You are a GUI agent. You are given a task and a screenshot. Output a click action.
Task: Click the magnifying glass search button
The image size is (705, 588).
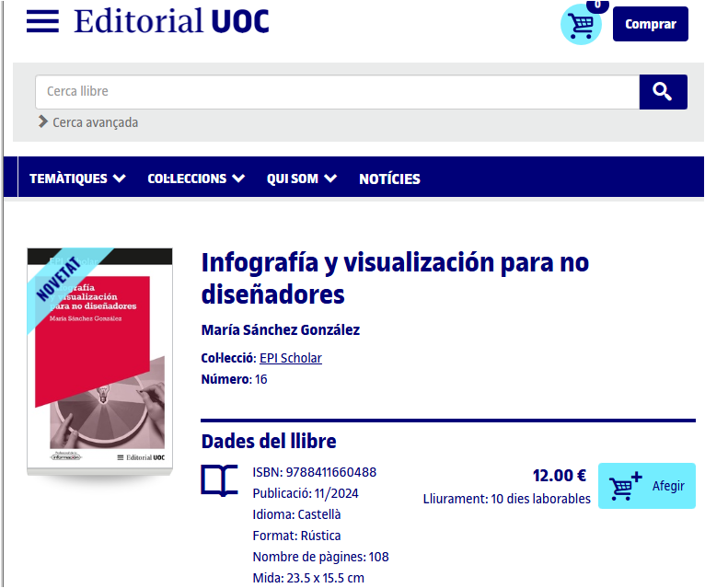(x=663, y=92)
